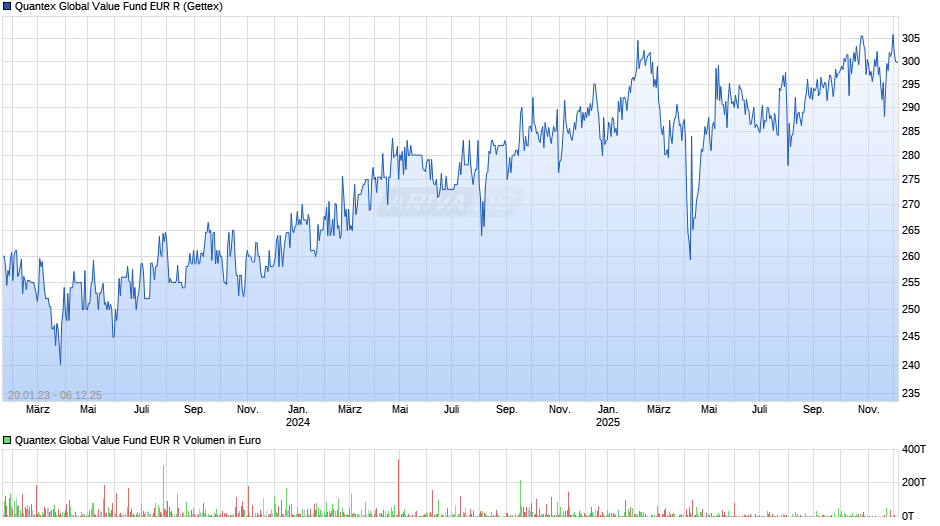940x526 pixels.
Task: Click the blue legend square for the price chart
Action: pyautogui.click(x=7, y=7)
